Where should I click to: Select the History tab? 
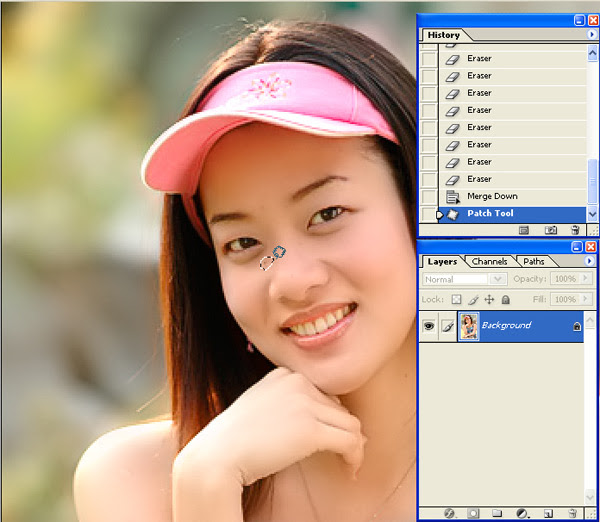click(443, 35)
